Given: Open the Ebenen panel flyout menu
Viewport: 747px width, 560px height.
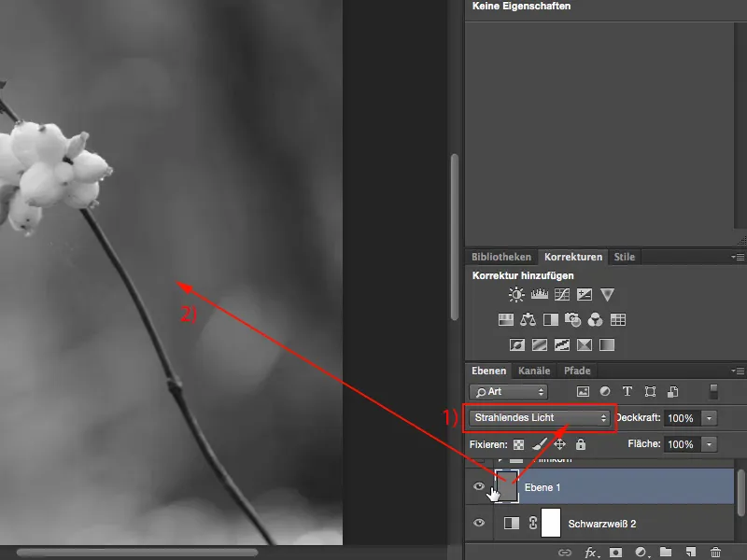Looking at the screenshot, I should [738, 371].
